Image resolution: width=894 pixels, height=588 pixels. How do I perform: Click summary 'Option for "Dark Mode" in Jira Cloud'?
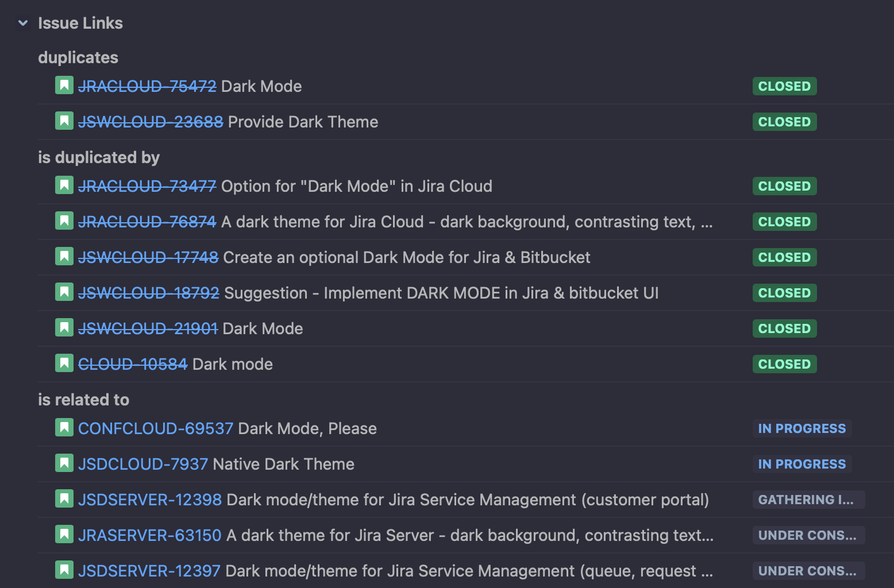357,186
